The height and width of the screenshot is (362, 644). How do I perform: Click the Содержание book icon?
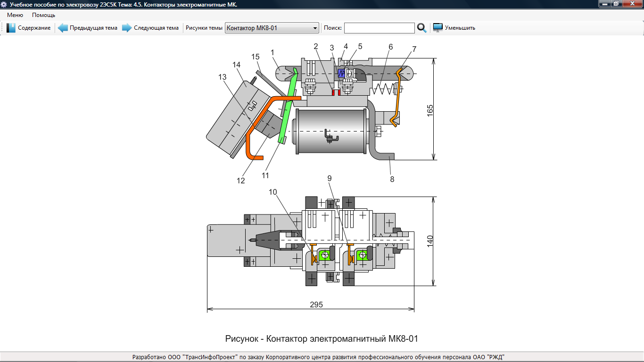coord(11,28)
